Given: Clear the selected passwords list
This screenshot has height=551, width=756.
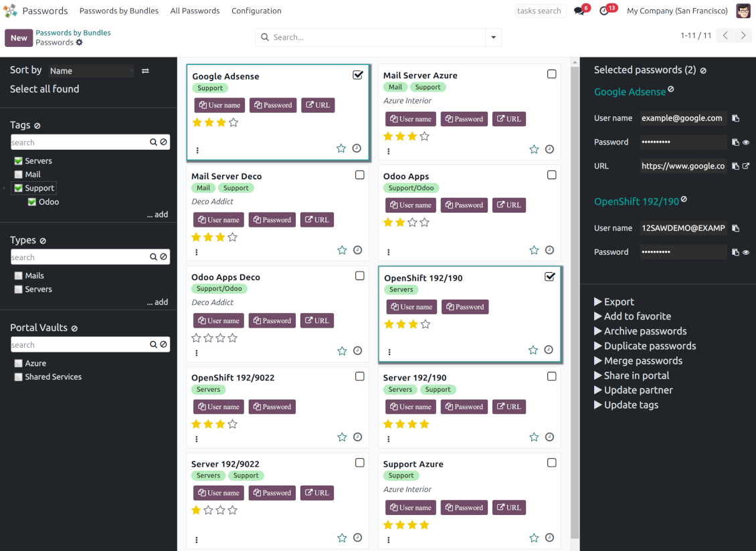Looking at the screenshot, I should tap(703, 71).
